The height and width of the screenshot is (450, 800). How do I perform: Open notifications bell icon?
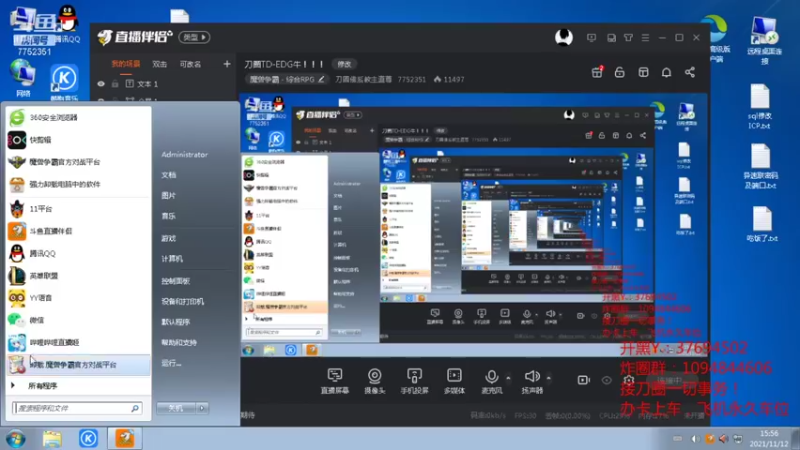[666, 72]
